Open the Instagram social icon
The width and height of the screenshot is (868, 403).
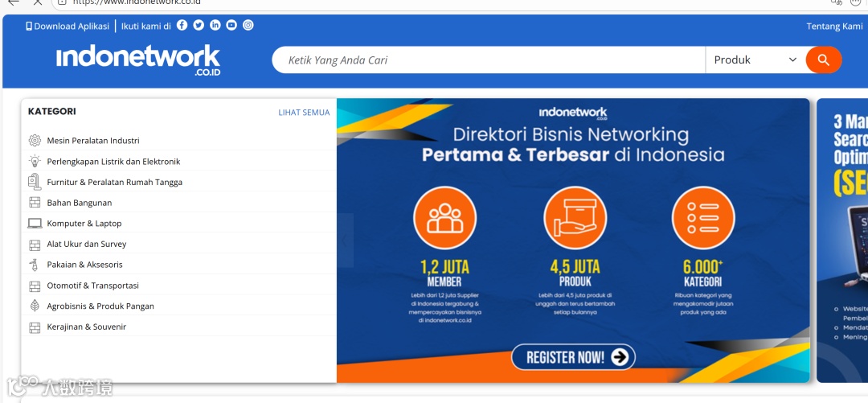tap(248, 25)
